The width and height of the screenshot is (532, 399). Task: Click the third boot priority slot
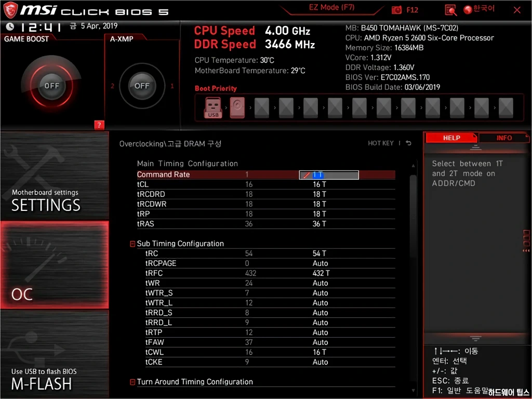point(262,108)
